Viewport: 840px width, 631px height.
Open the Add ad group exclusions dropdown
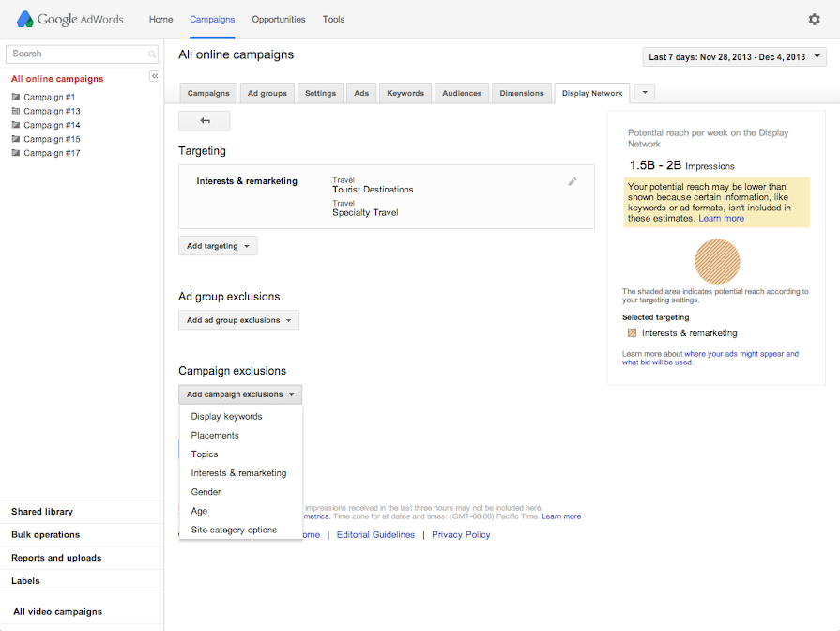point(238,320)
